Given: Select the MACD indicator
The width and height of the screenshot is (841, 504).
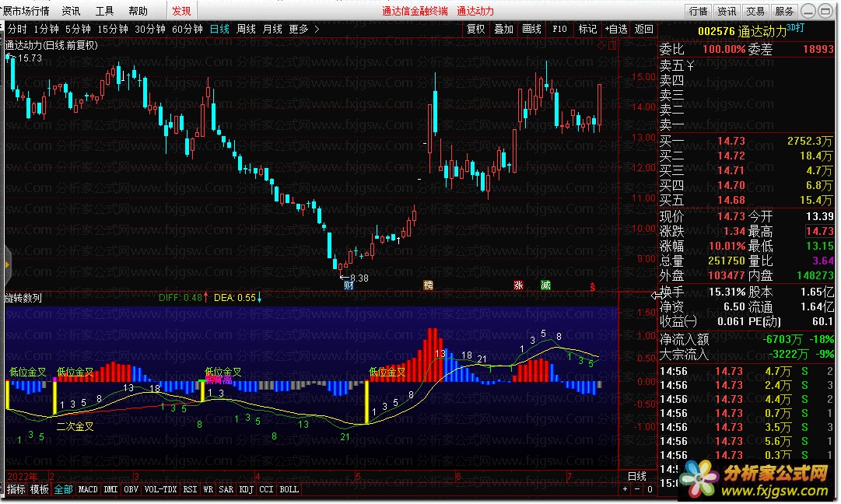Looking at the screenshot, I should (x=88, y=489).
